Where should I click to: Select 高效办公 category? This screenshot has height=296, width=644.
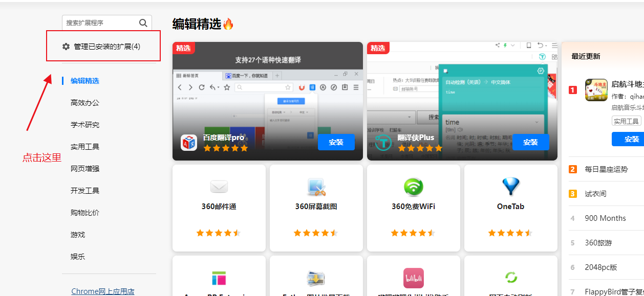tap(85, 103)
